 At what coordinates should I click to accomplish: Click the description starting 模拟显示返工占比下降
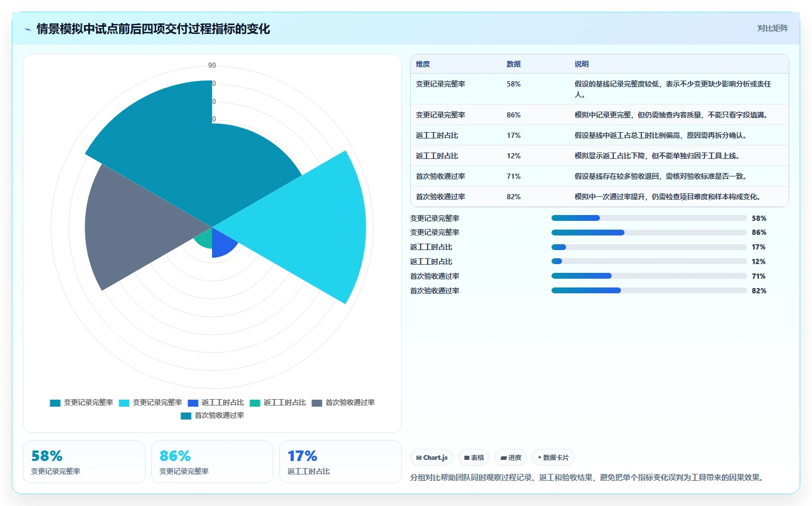click(658, 156)
